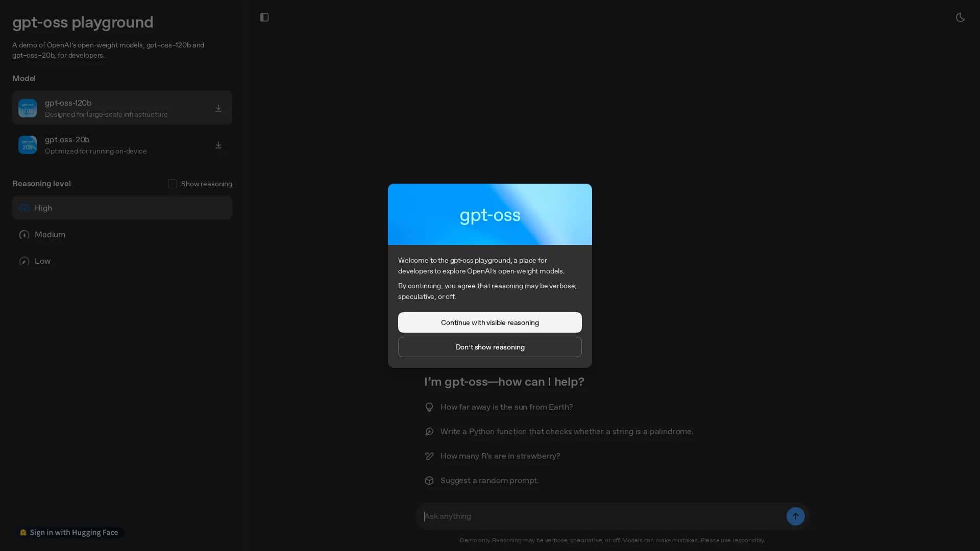Download gpt-oss-20b via its arrow icon
980x551 pixels.
click(x=218, y=145)
